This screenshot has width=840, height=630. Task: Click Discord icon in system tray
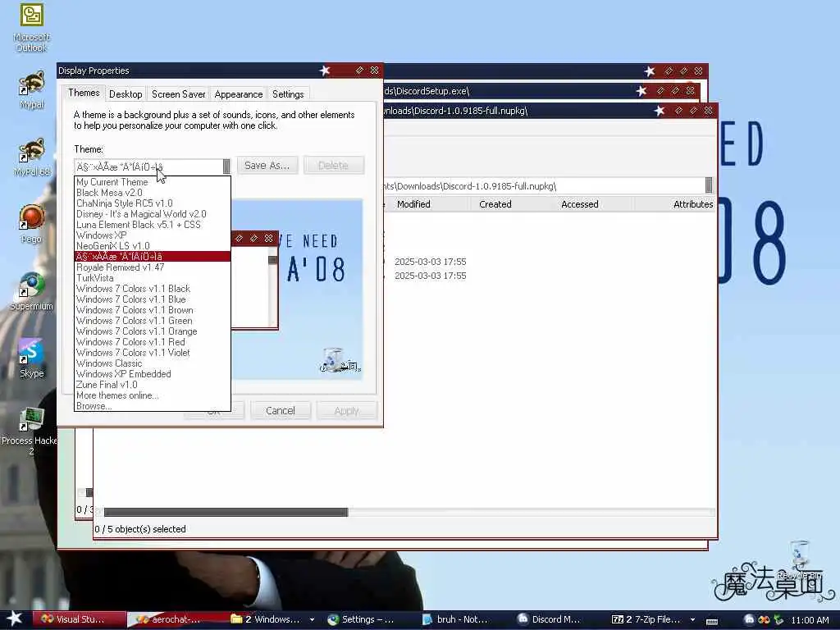pos(749,620)
